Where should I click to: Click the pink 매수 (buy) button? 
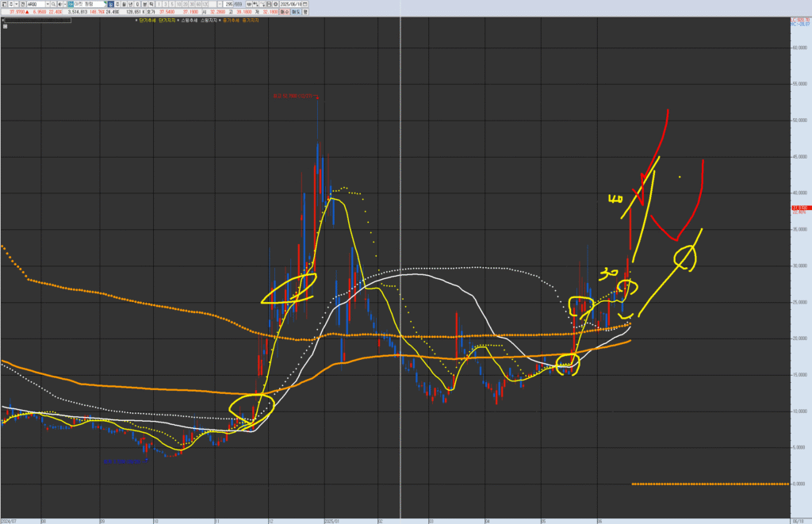coord(285,12)
